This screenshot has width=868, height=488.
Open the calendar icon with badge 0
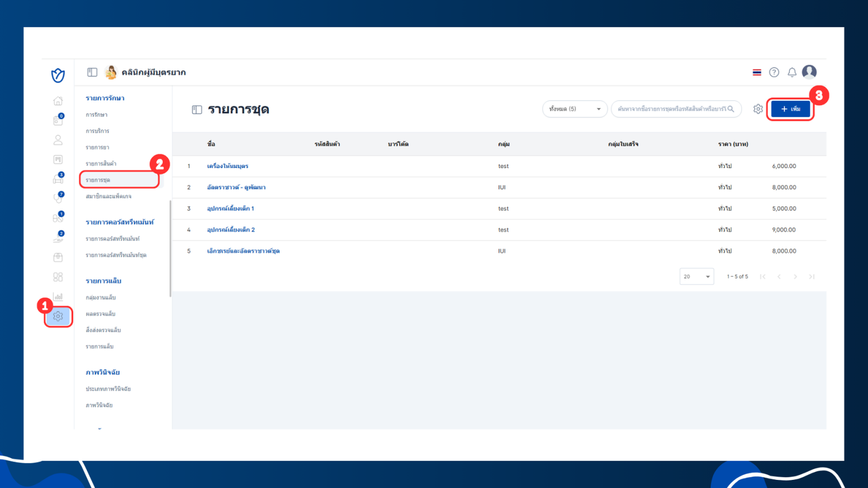tap(58, 121)
